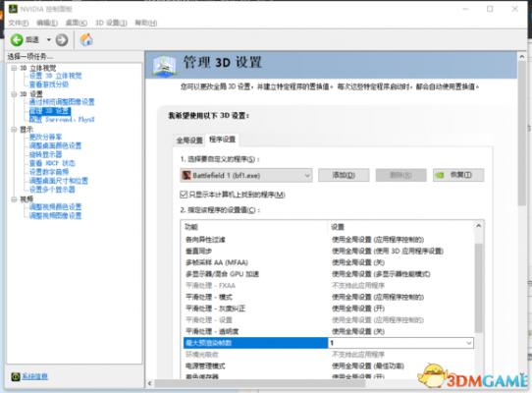The width and height of the screenshot is (532, 393).
Task: Open the 帮助(H) menu
Action: [x=146, y=23]
